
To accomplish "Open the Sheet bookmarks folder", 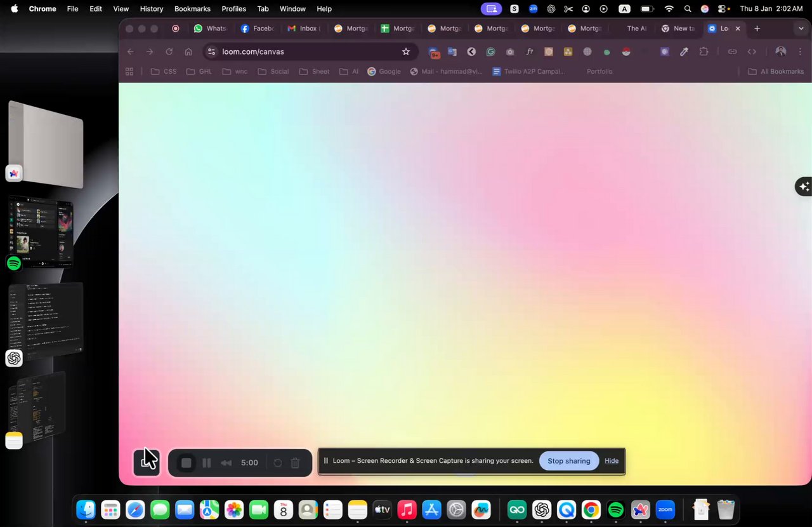I will (x=314, y=72).
